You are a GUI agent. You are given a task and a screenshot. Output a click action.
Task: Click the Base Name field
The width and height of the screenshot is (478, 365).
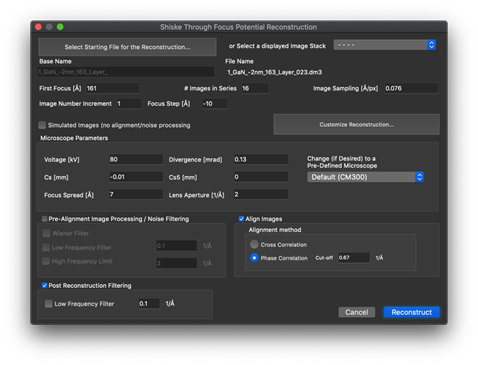click(126, 72)
